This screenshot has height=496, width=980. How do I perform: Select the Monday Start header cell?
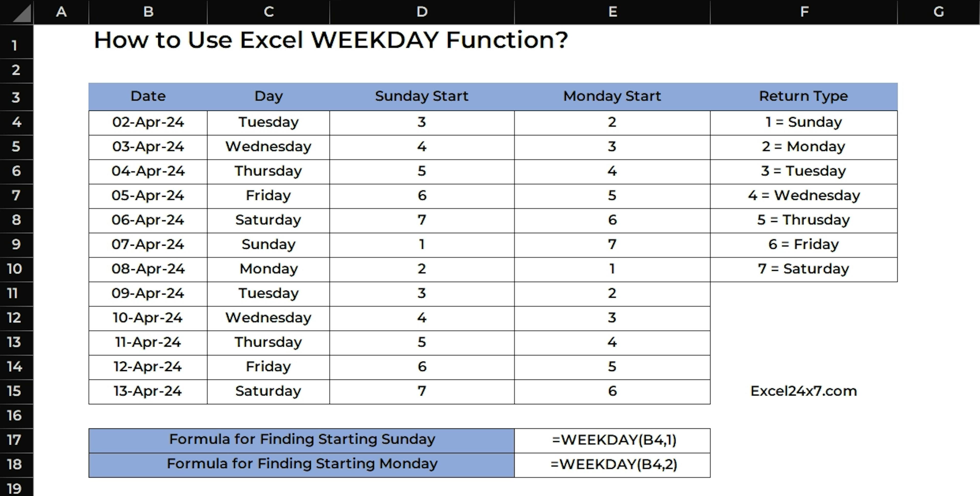pos(612,96)
